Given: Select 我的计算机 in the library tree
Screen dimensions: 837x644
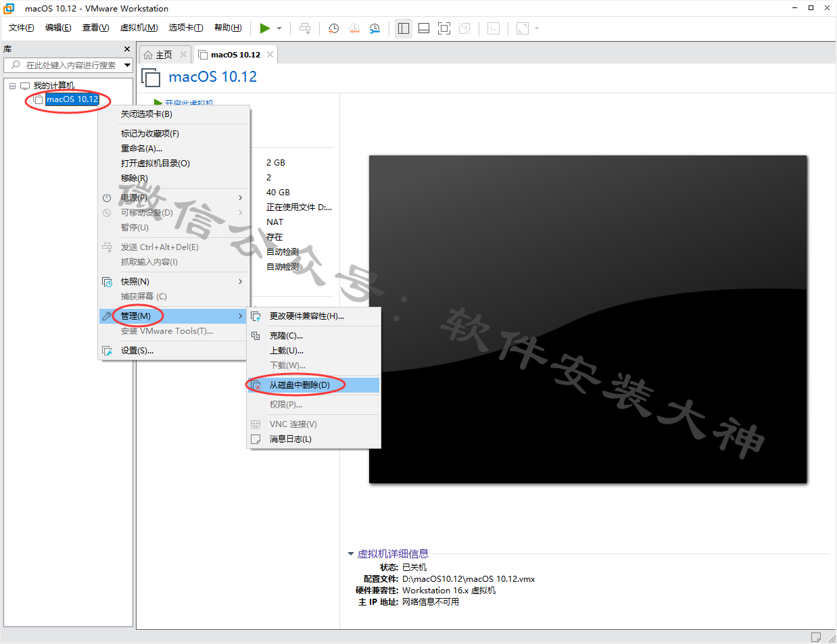Looking at the screenshot, I should point(54,86).
